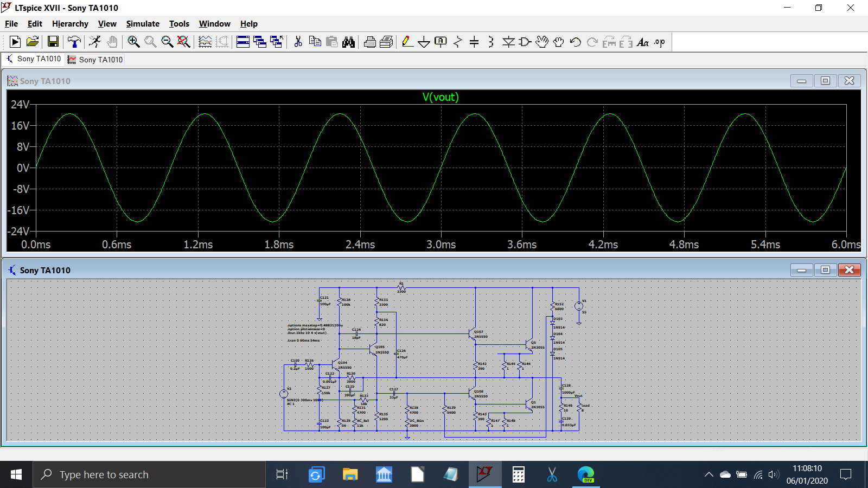Click the Open file folder icon

point(33,42)
